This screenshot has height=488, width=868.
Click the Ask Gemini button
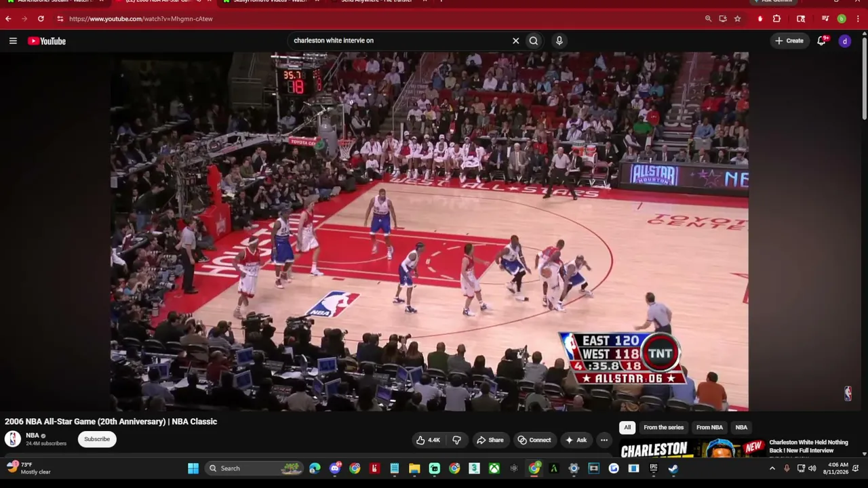tap(774, 2)
